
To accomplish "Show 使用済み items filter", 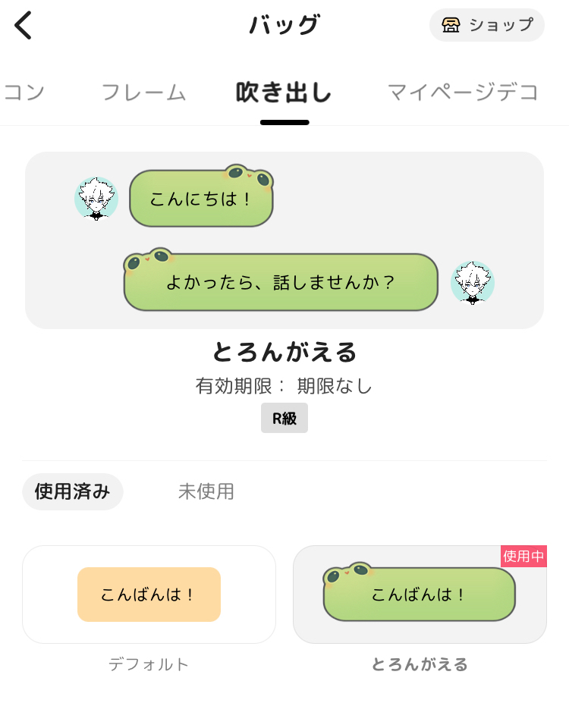I will [73, 491].
